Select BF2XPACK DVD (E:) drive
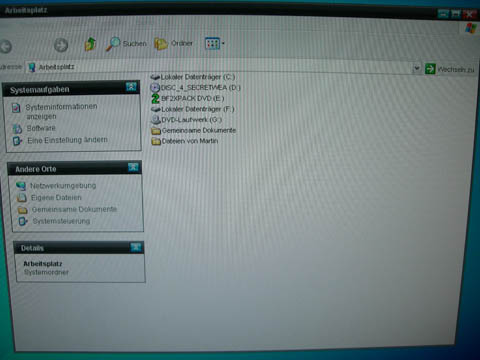This screenshot has width=480, height=360. pyautogui.click(x=188, y=98)
